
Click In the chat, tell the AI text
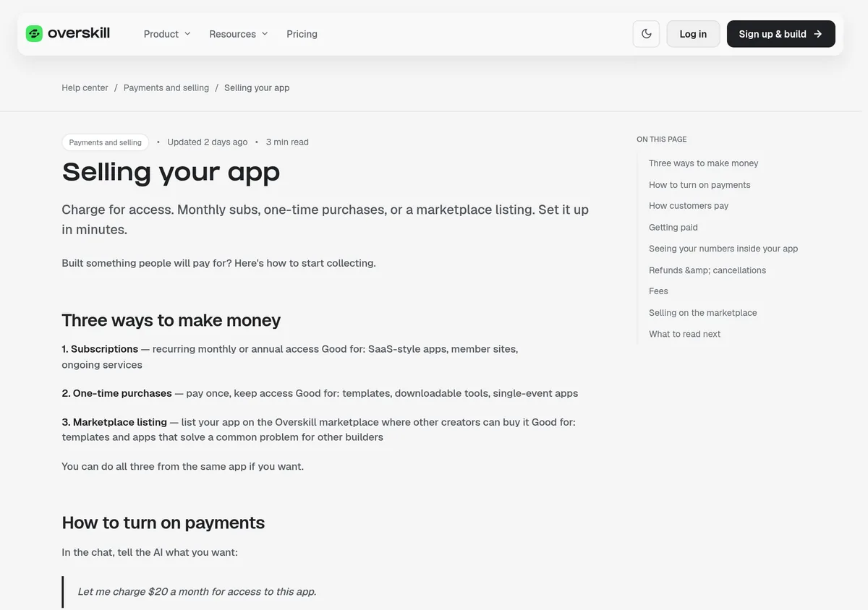150,552
